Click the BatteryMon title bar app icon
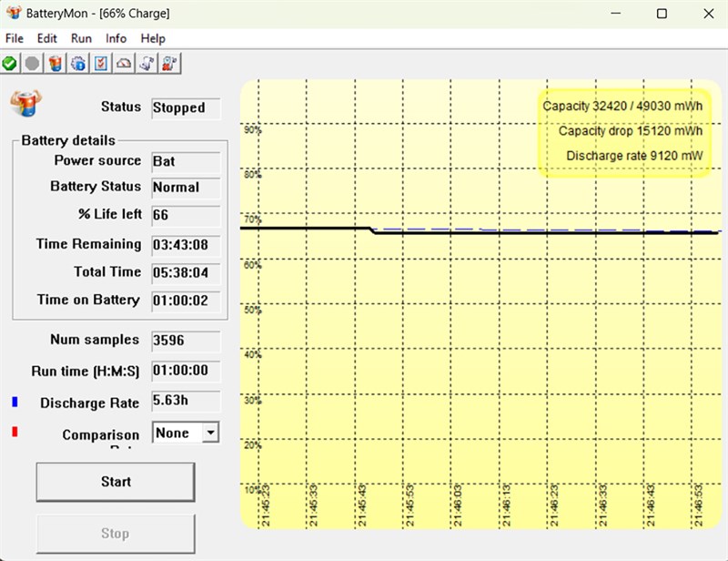This screenshot has height=561, width=728. pyautogui.click(x=14, y=13)
